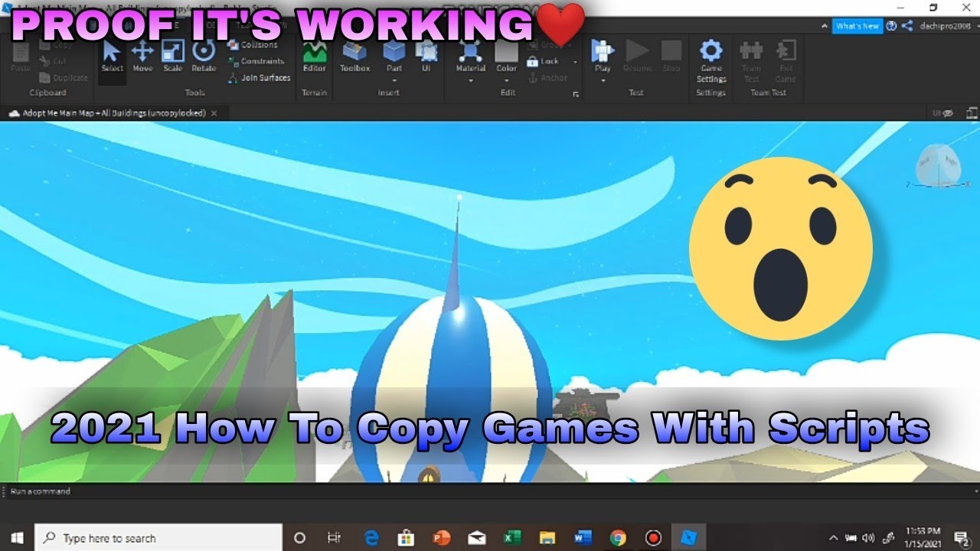Viewport: 980px width, 551px height.
Task: Open the UI insert tool
Action: click(426, 56)
